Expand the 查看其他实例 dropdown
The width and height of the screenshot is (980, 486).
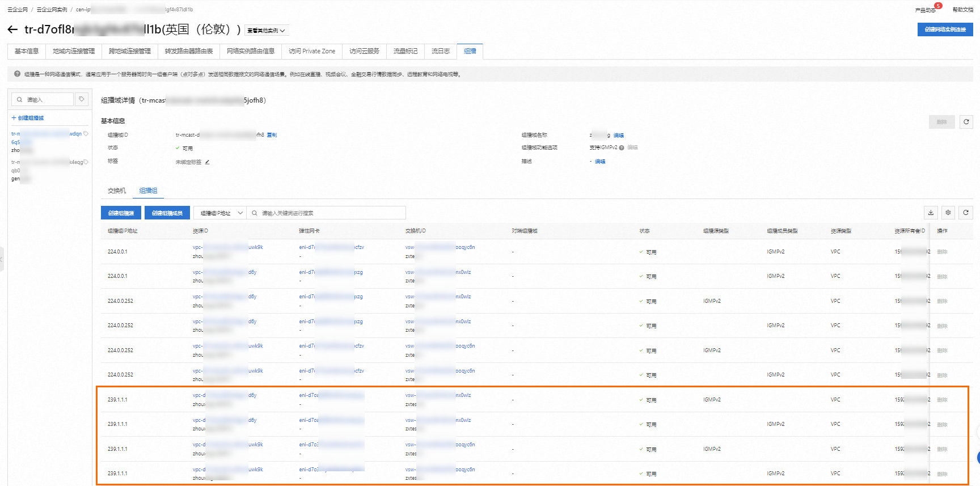click(x=266, y=31)
